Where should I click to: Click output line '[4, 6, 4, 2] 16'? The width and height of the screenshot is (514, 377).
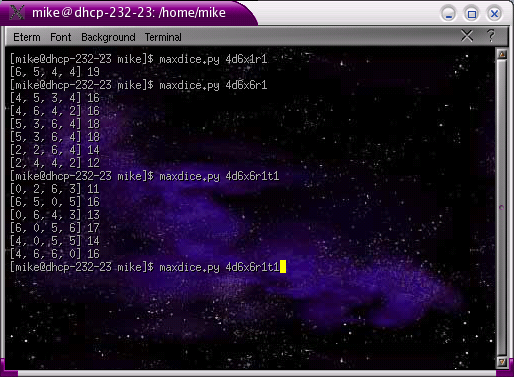(x=55, y=111)
